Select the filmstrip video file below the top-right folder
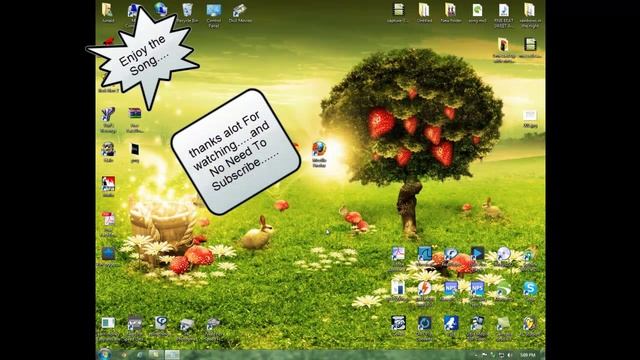 tap(530, 44)
